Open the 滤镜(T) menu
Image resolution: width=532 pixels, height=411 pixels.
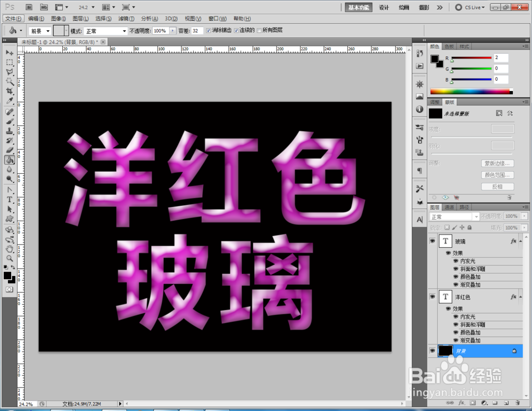(126, 18)
